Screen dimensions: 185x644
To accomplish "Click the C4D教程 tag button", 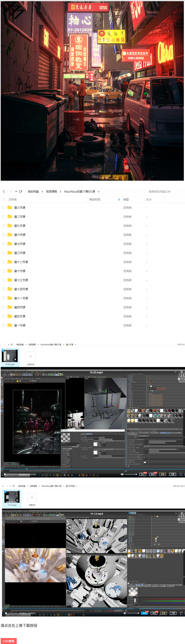I will tap(9, 641).
